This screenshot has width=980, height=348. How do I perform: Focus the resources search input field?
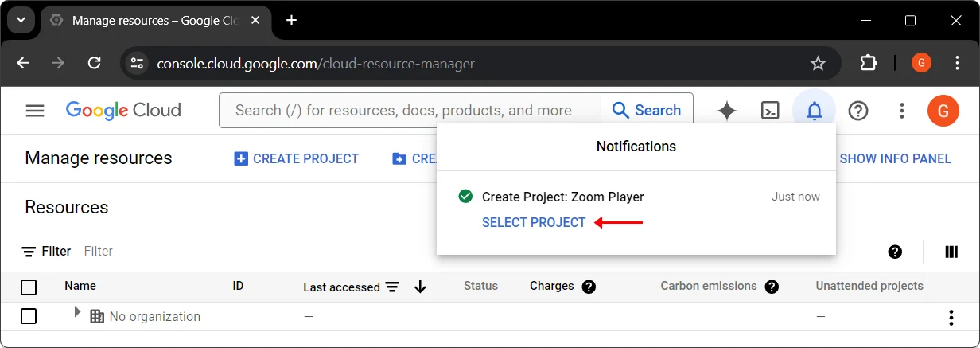(410, 111)
